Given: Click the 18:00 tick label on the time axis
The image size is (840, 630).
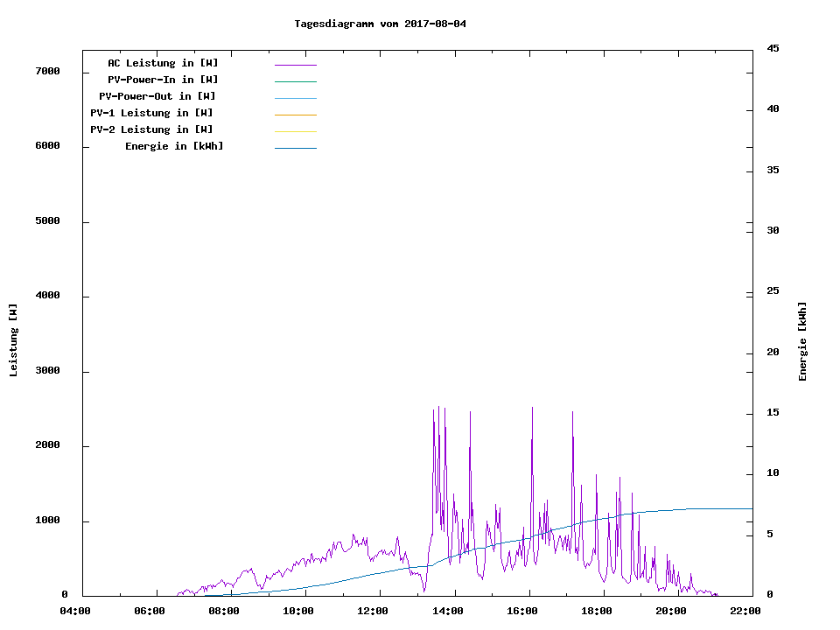Looking at the screenshot, I should [x=597, y=611].
